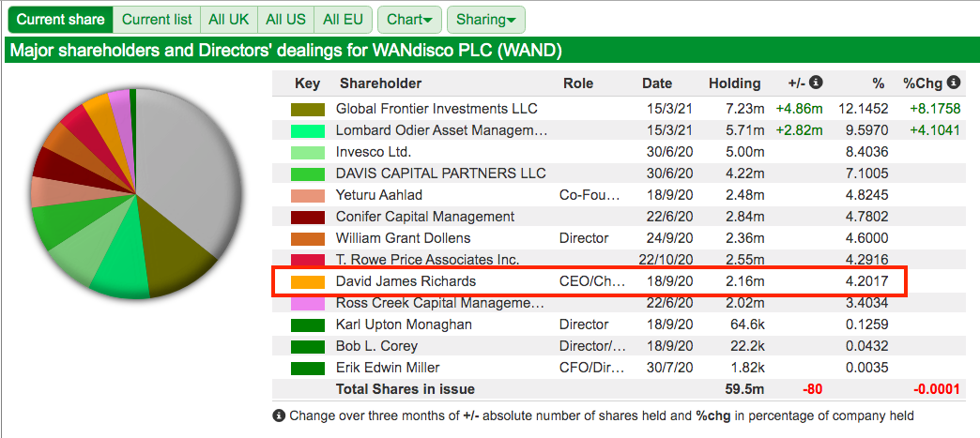The height and width of the screenshot is (438, 980).
Task: Click the info icon beside %Chg header
Action: [953, 83]
